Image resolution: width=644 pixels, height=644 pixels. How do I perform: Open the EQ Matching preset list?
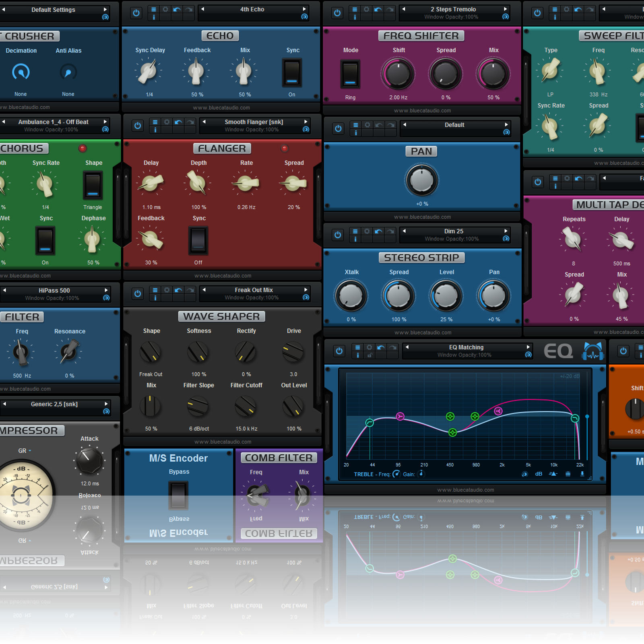466,347
